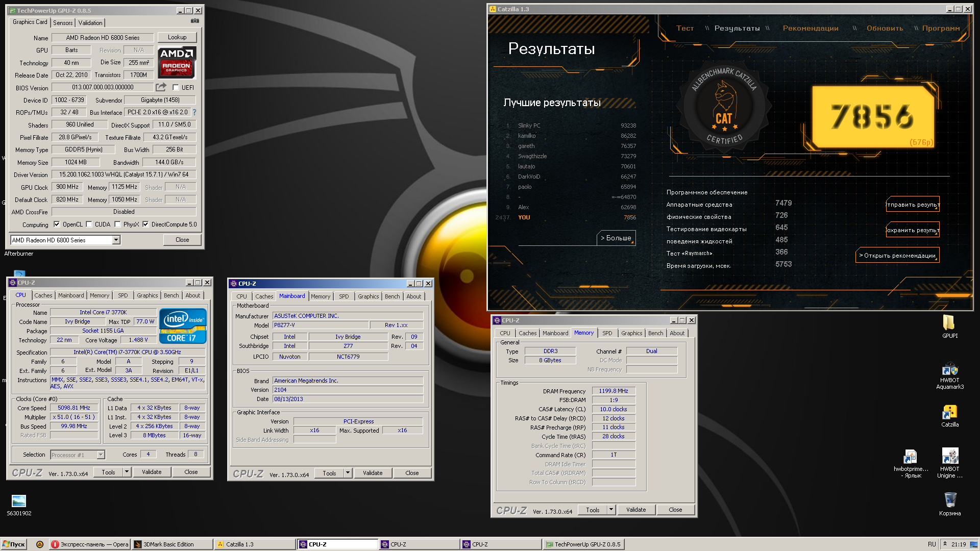The height and width of the screenshot is (551, 980).
Task: Switch to TechPowerUp GPU-Z in taskbar
Action: [x=583, y=544]
